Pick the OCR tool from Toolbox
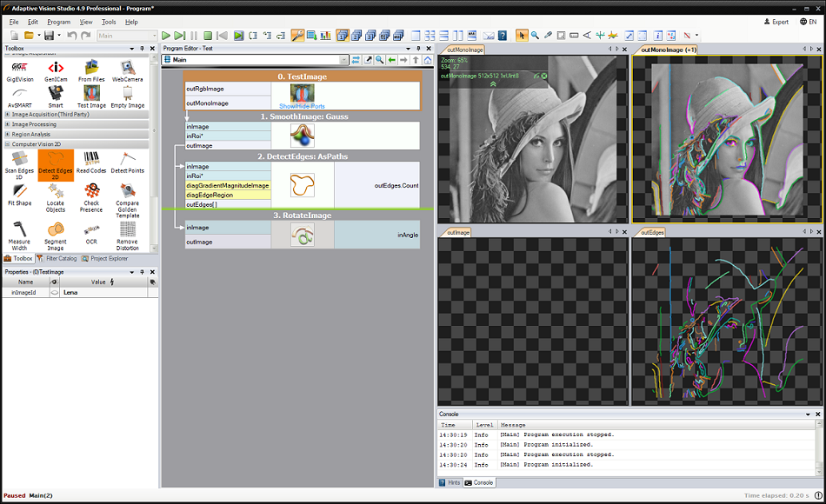This screenshot has width=826, height=504. (91, 232)
